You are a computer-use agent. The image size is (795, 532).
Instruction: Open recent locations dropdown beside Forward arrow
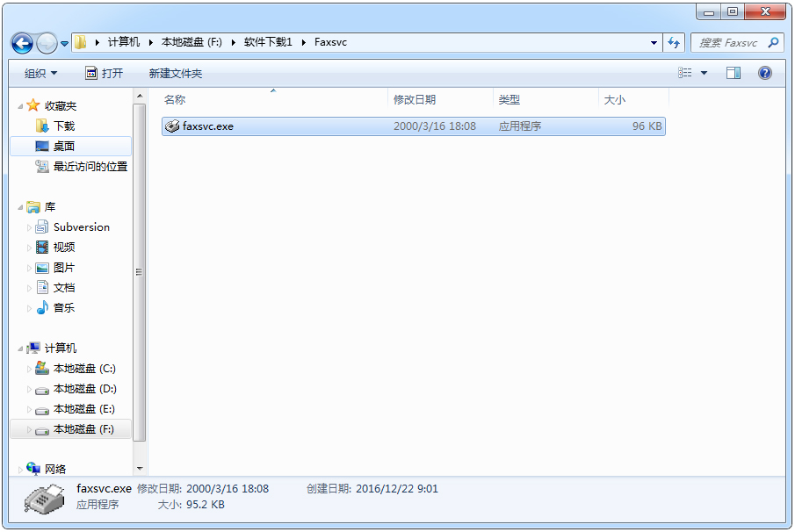click(64, 44)
